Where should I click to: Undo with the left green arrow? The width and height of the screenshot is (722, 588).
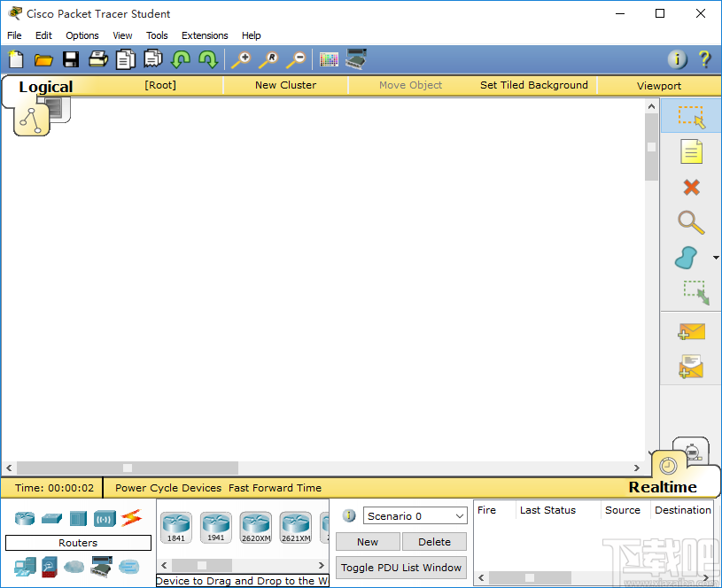[x=181, y=59]
